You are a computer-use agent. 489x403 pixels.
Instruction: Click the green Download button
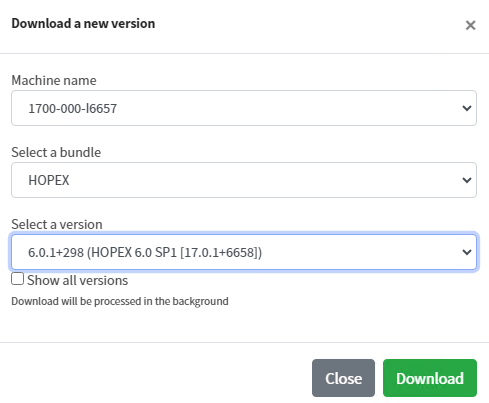pyautogui.click(x=430, y=378)
